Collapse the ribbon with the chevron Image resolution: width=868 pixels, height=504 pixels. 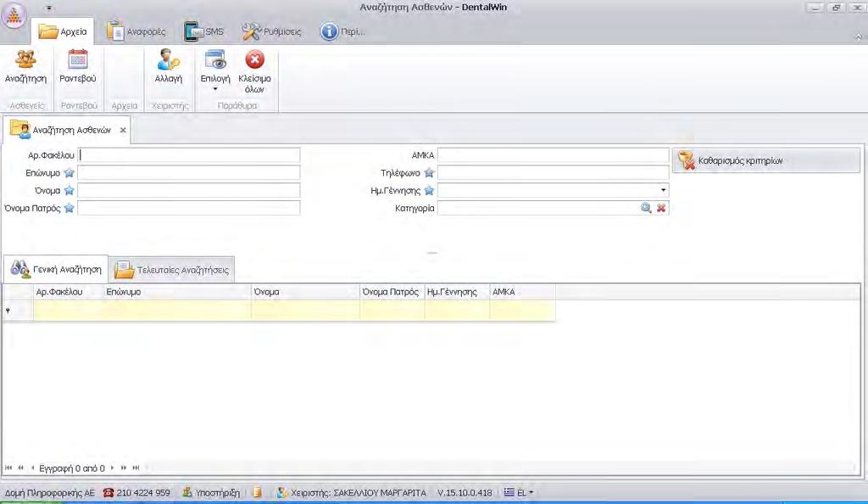pyautogui.click(x=858, y=36)
